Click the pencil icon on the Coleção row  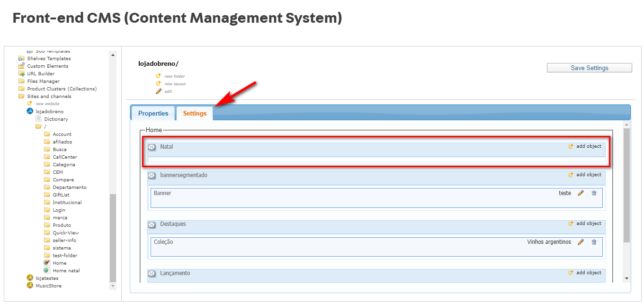581,242
